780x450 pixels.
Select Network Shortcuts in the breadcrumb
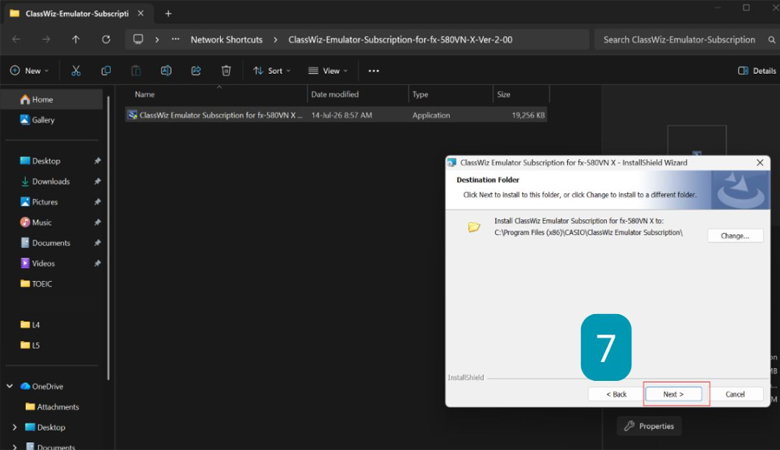pyautogui.click(x=226, y=39)
